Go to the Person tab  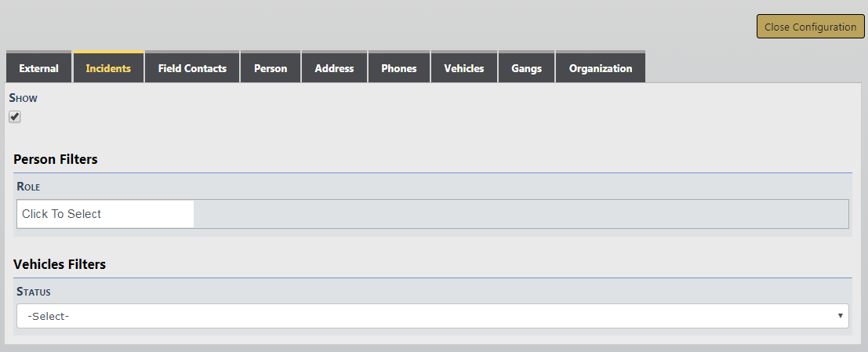271,68
